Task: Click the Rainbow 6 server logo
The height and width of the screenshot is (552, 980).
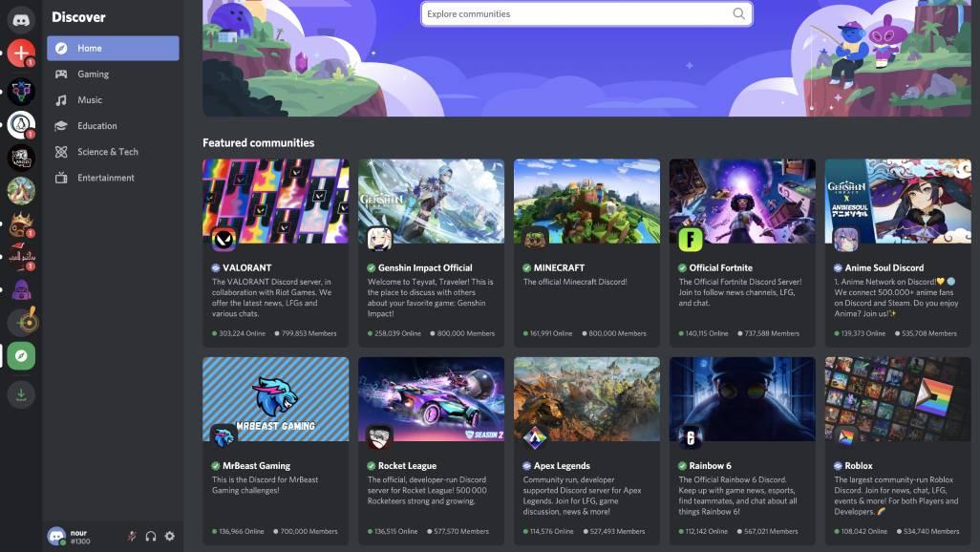Action: (690, 436)
